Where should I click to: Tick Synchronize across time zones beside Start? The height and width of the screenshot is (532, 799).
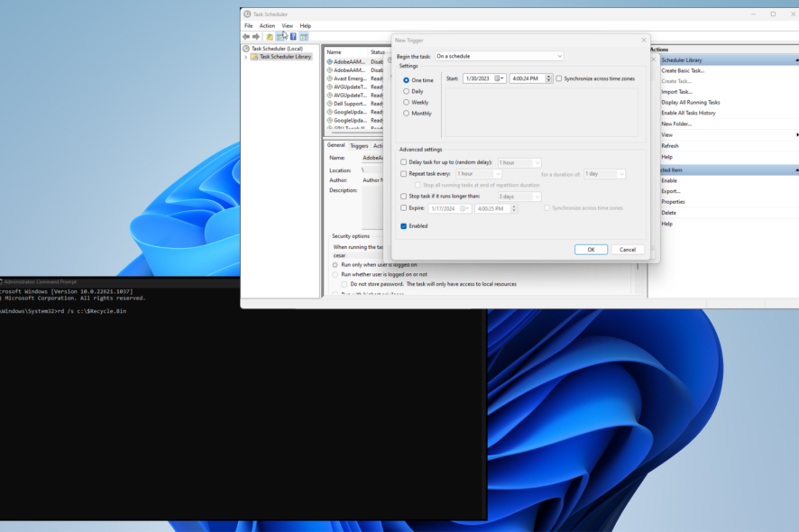coord(559,78)
